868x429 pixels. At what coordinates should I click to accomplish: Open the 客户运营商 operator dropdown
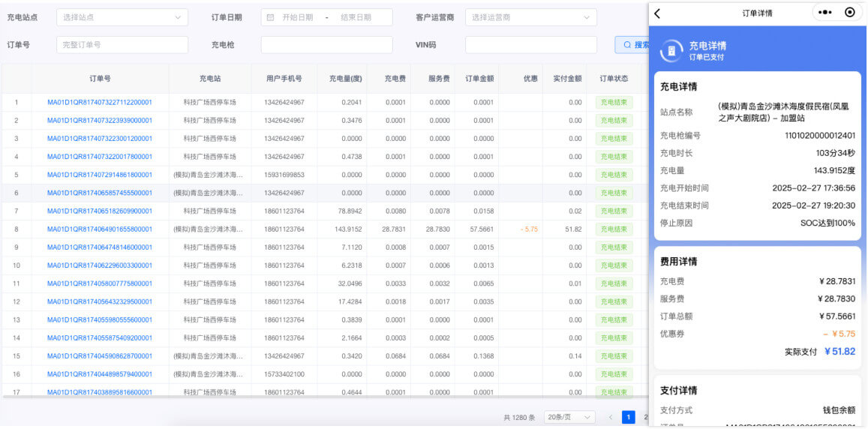[x=530, y=17]
